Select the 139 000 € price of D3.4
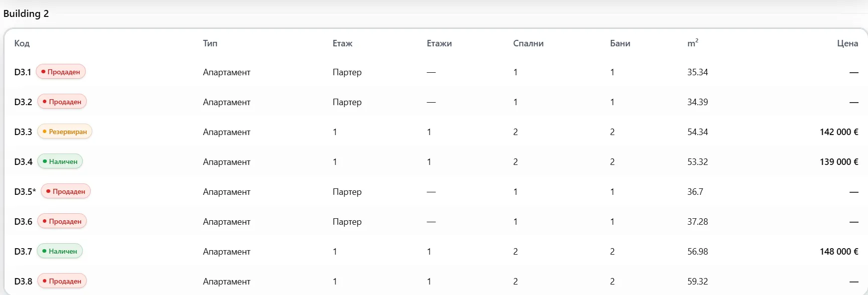The width and height of the screenshot is (868, 295). (x=839, y=162)
